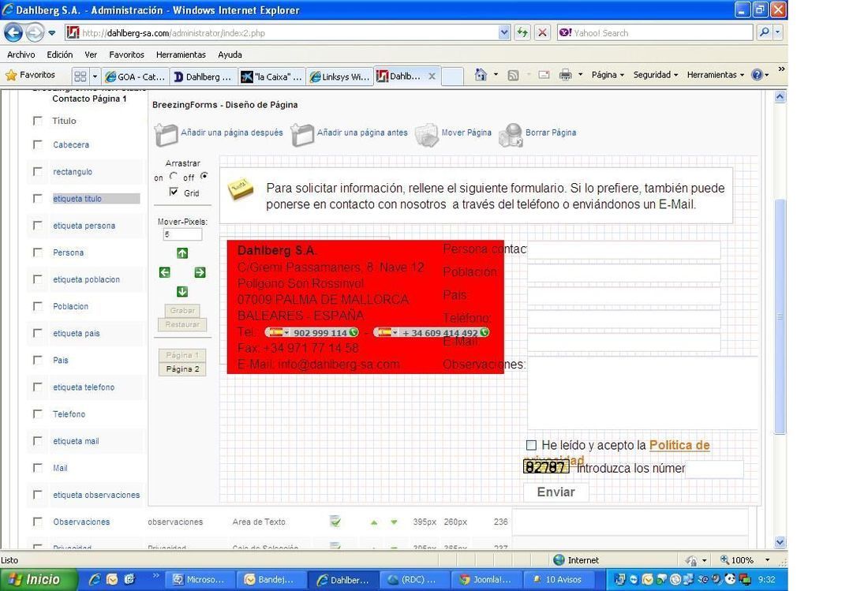Image resolution: width=868 pixels, height=591 pixels.
Task: Select the Arrastrar on radio button
Action: pos(174,176)
